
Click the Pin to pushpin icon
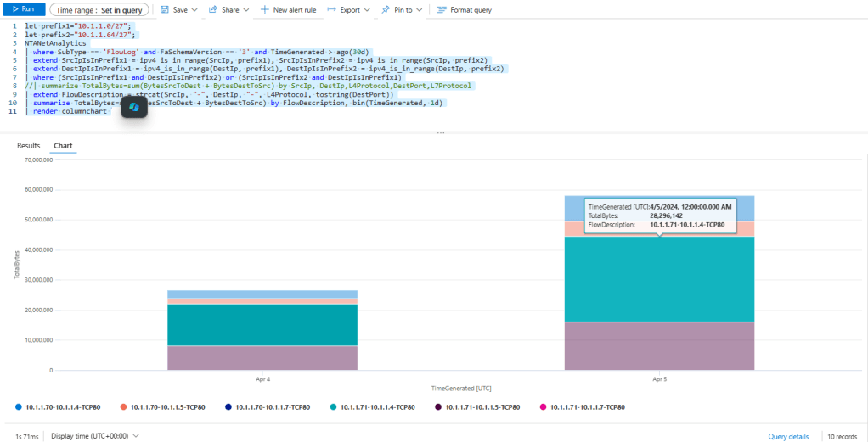[x=386, y=9]
